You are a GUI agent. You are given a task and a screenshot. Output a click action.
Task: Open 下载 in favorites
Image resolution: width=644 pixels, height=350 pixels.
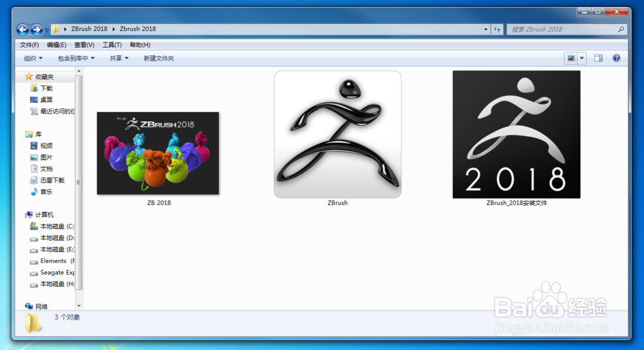[46, 88]
